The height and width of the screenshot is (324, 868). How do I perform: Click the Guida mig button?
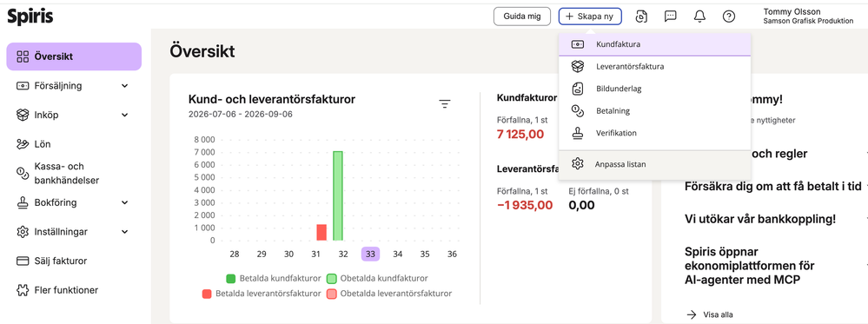click(522, 17)
